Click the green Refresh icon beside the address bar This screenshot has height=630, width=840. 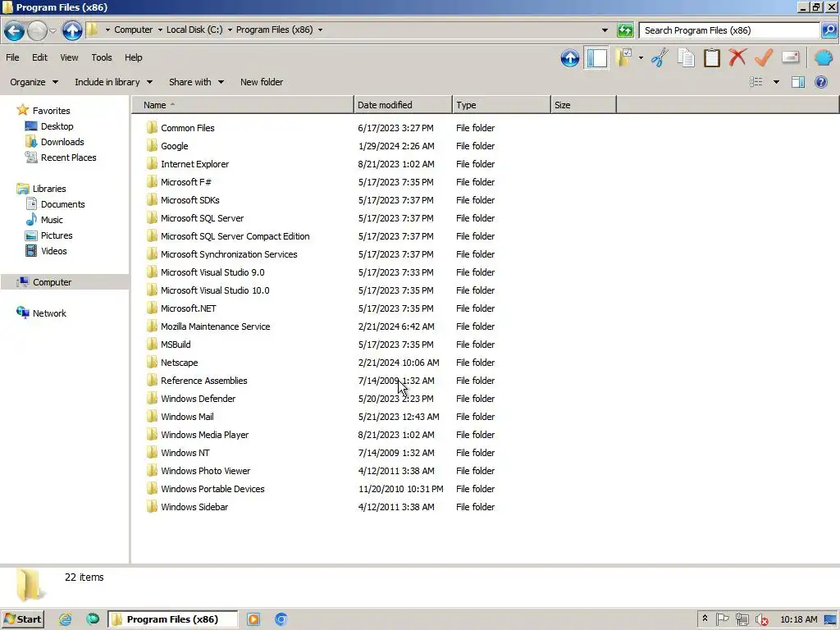coord(625,30)
